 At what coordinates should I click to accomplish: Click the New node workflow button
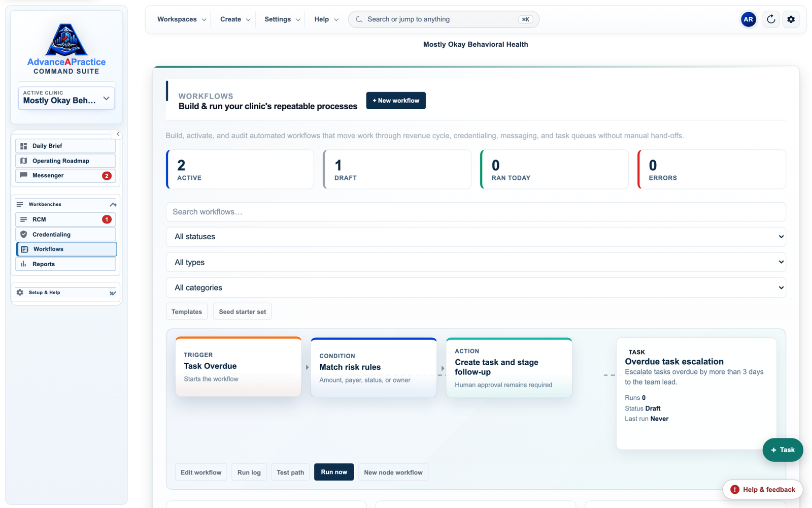(x=393, y=472)
